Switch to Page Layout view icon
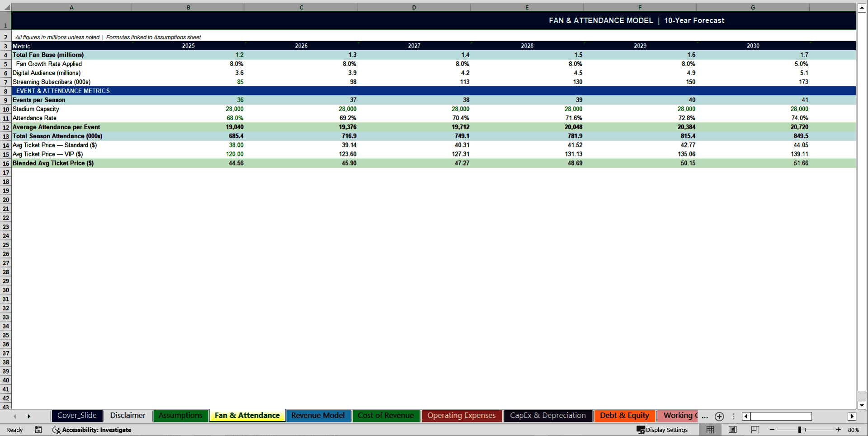The image size is (868, 436). click(732, 430)
